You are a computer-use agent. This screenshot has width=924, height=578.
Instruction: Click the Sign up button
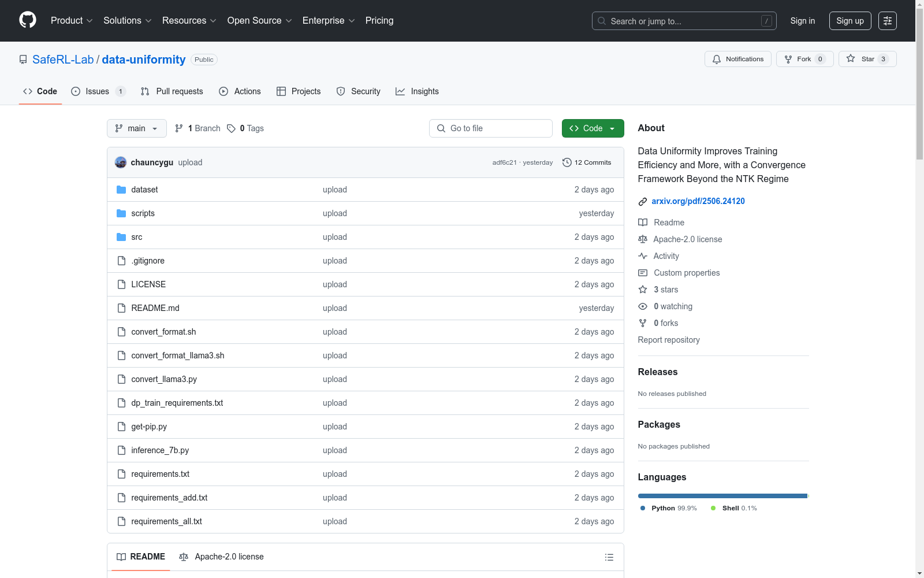850,21
